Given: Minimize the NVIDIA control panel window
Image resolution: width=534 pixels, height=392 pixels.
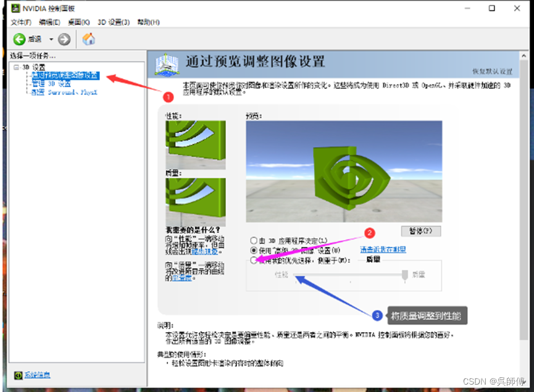Looking at the screenshot, I should coord(467,8).
